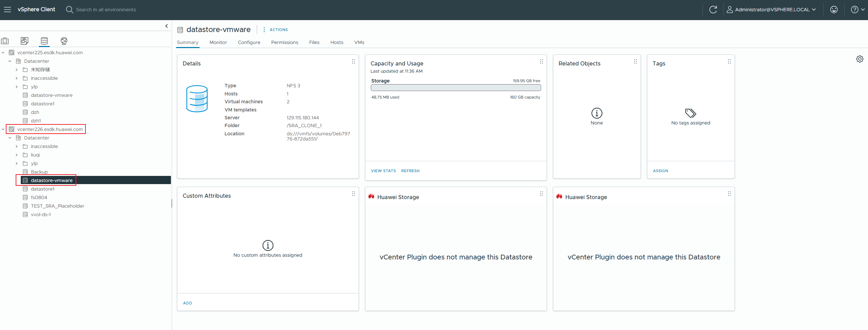This screenshot has height=330, width=868.
Task: Click drag handle on Related Objects card
Action: click(635, 61)
